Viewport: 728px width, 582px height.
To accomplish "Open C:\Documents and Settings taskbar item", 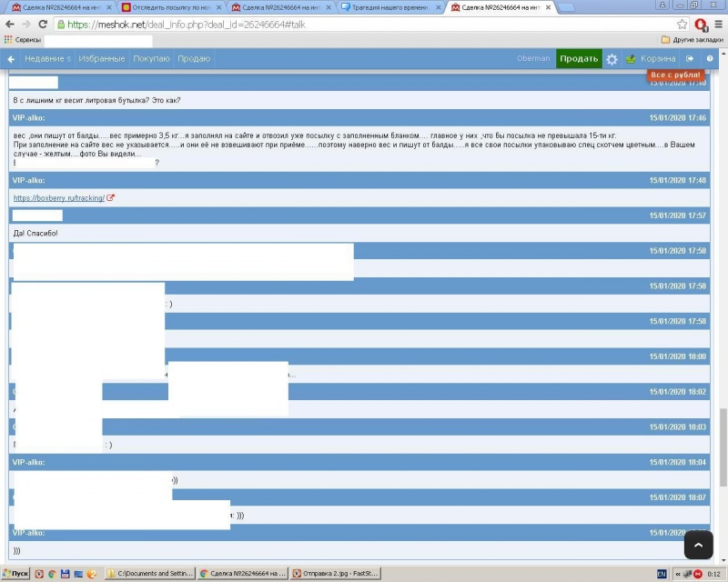I will [151, 574].
